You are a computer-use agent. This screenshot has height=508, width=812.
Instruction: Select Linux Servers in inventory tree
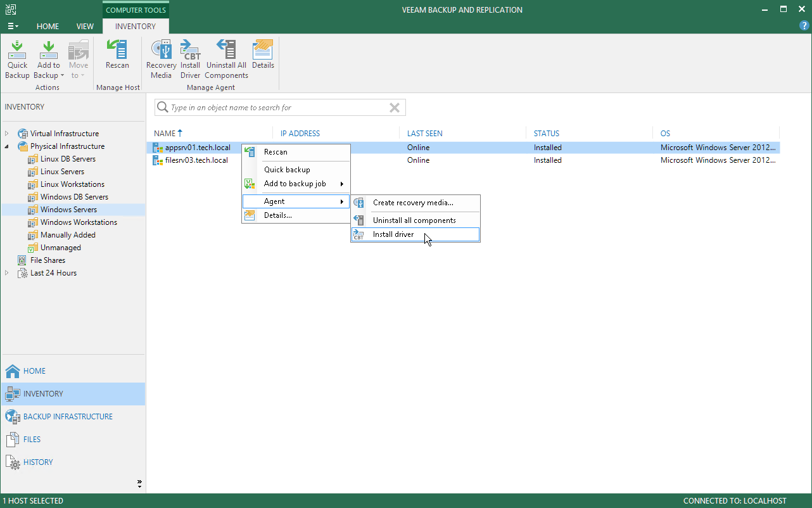coord(62,172)
